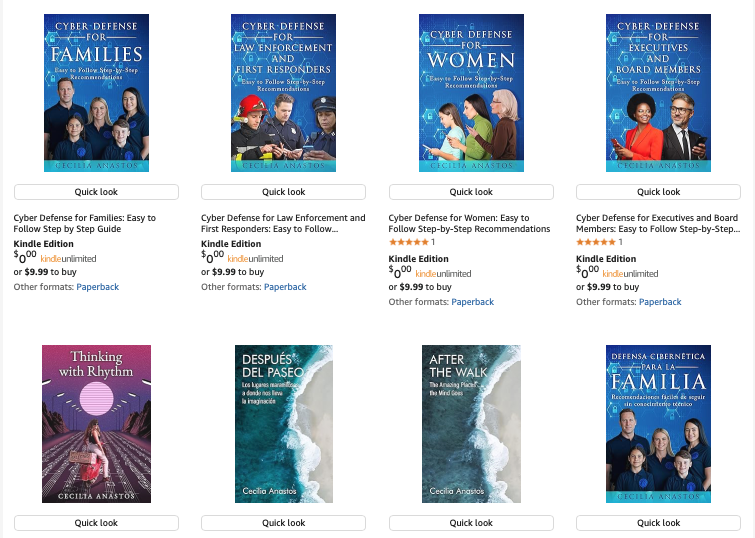The height and width of the screenshot is (538, 755).
Task: Open the Cyber Defense for Women title link
Action: pyautogui.click(x=469, y=223)
